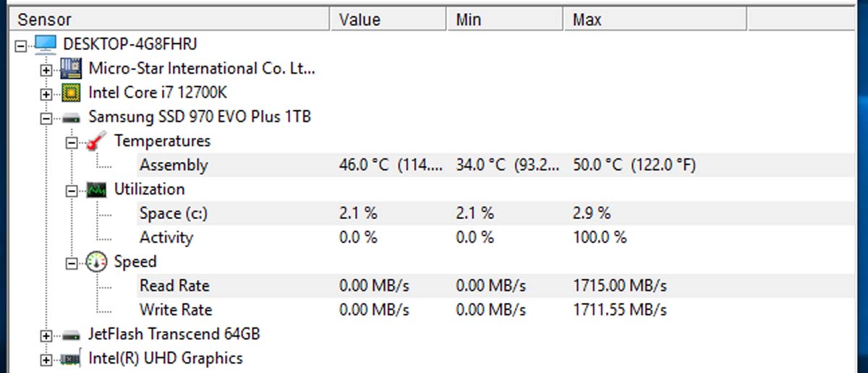Click the Micro-Star motherboard icon
Viewport: 868px width, 373px height.
point(71,69)
